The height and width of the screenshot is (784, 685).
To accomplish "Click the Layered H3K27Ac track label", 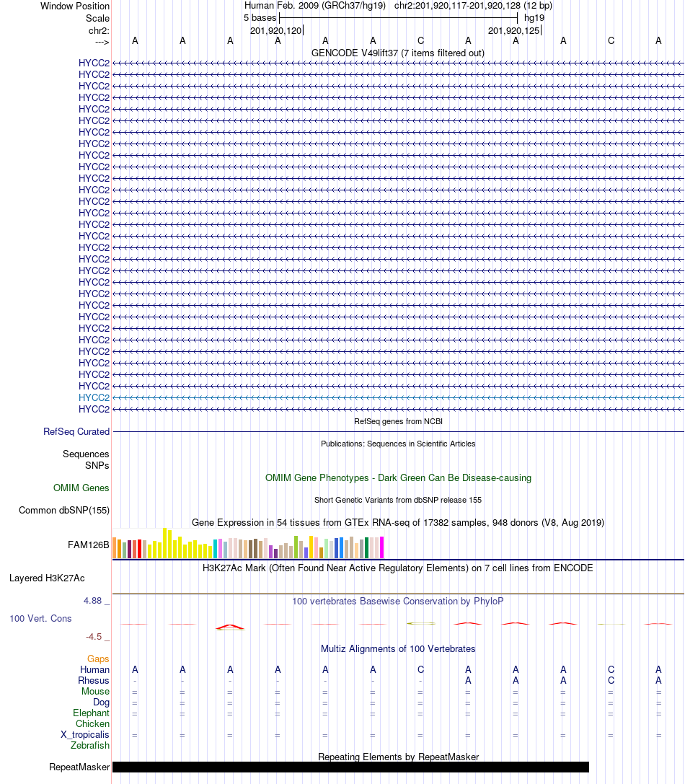I will coord(47,578).
